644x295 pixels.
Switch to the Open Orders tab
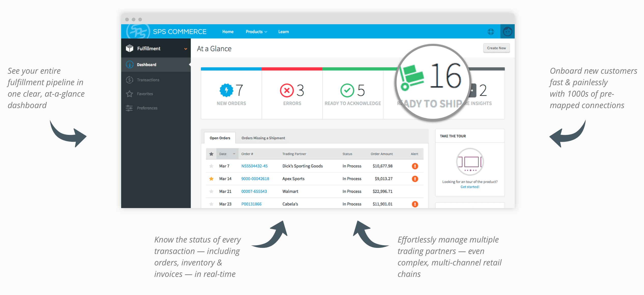click(x=220, y=138)
